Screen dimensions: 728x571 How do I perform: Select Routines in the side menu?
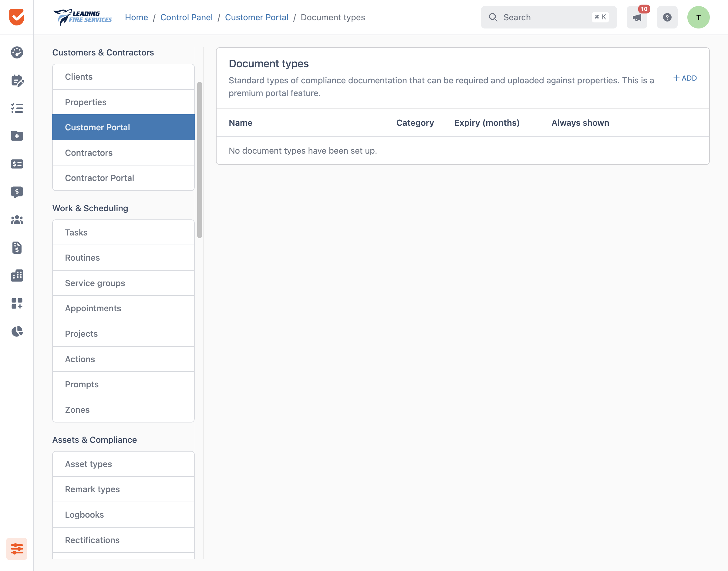point(123,258)
